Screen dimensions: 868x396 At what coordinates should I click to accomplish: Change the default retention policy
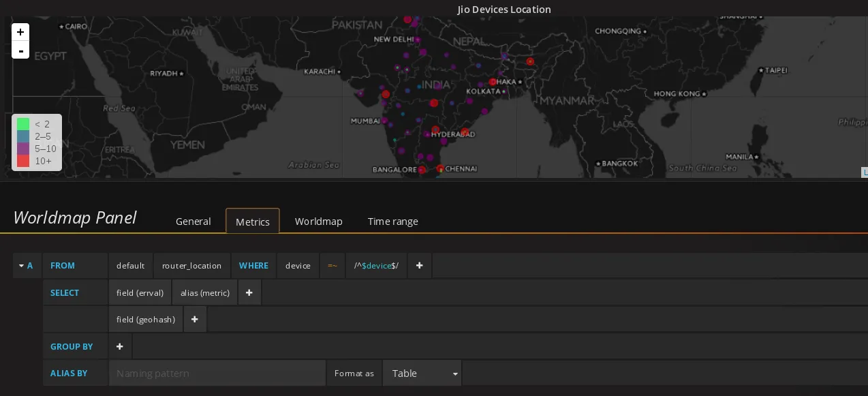click(130, 265)
